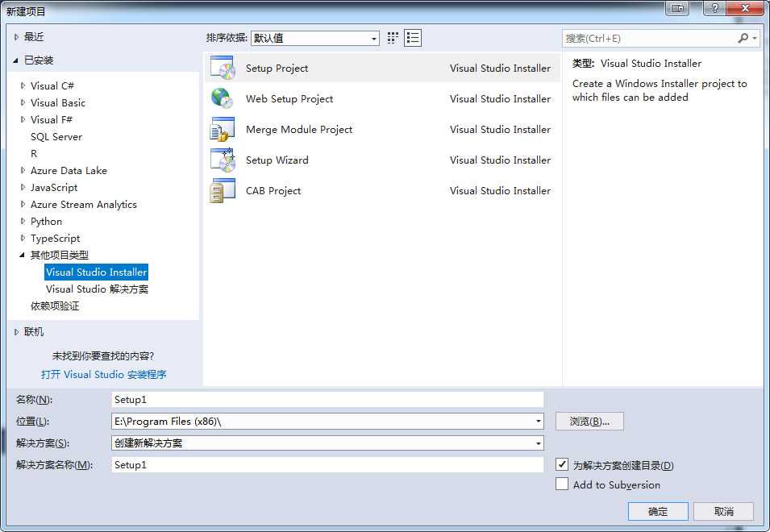
Task: Click the 确定 button
Action: (658, 511)
